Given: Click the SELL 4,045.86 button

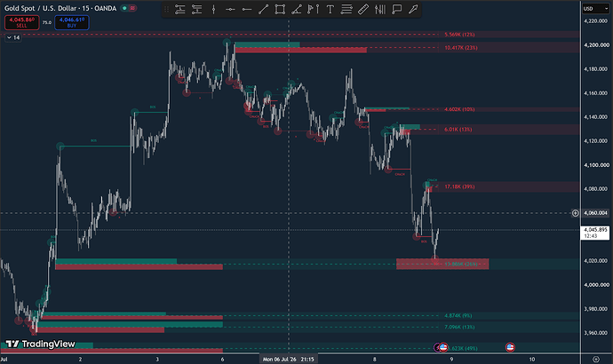Looking at the screenshot, I should click(x=22, y=22).
